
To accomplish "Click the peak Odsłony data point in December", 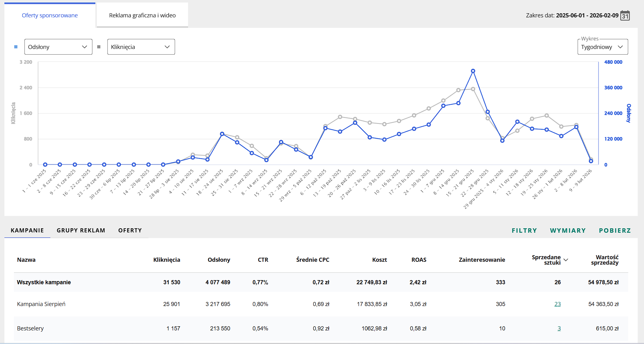I will [473, 71].
